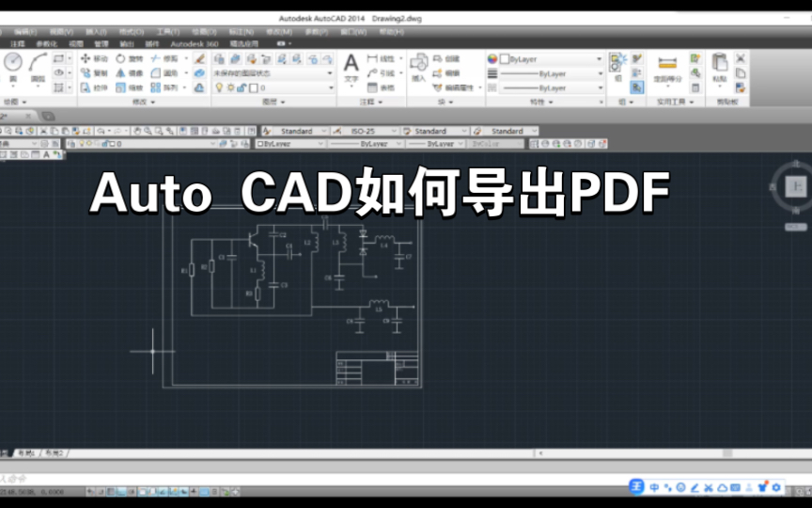Switch to the Output (输出) ribbon tab
Viewport: 812px width, 508px height.
click(x=126, y=44)
